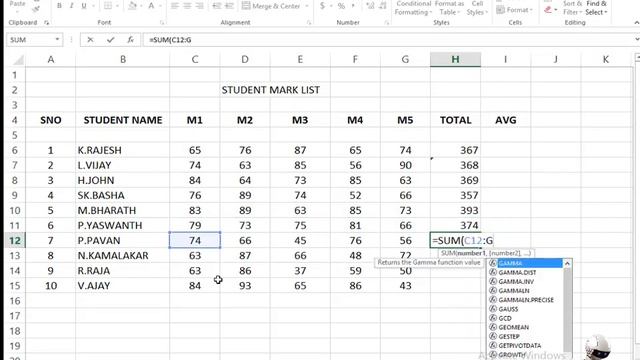This screenshot has height=360, width=640.
Task: Open Underline style dropdown arrow
Action: point(93,6)
